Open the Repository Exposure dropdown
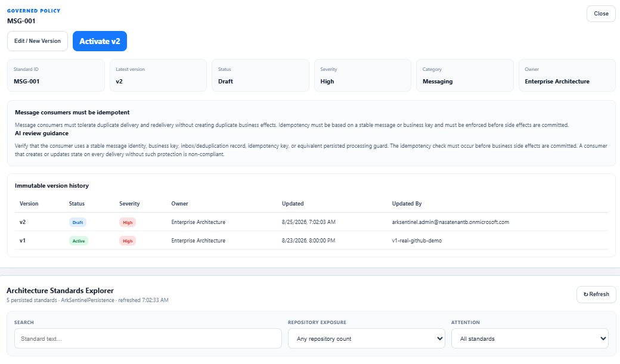Screen dimensions: 620x364 (x=367, y=339)
